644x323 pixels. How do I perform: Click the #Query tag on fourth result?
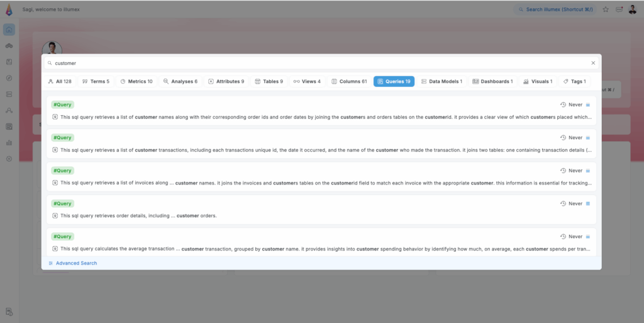[63, 203]
